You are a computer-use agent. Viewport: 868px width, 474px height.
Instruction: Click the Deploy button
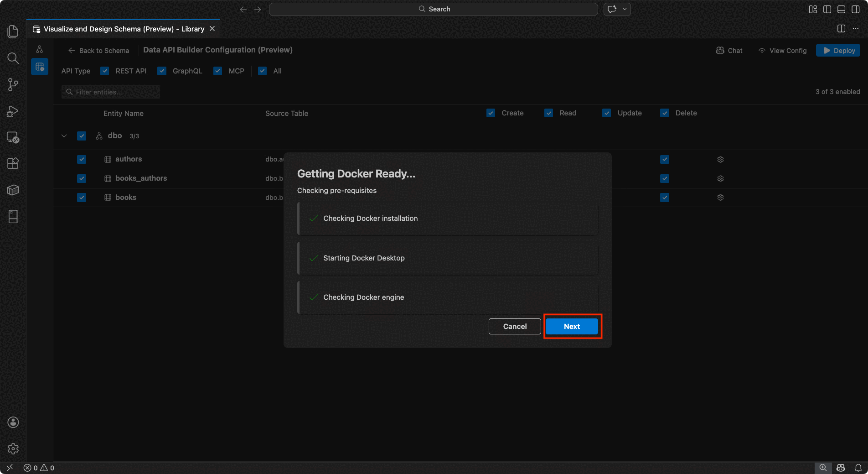click(838, 51)
